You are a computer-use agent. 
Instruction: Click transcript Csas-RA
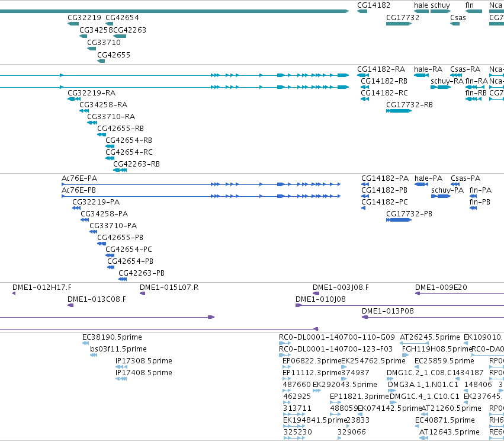click(465, 69)
